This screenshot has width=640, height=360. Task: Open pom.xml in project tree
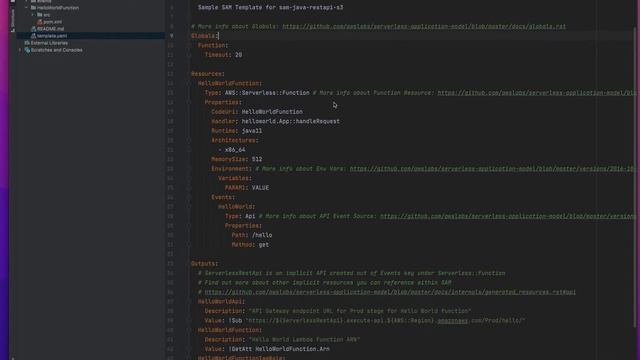pos(53,22)
